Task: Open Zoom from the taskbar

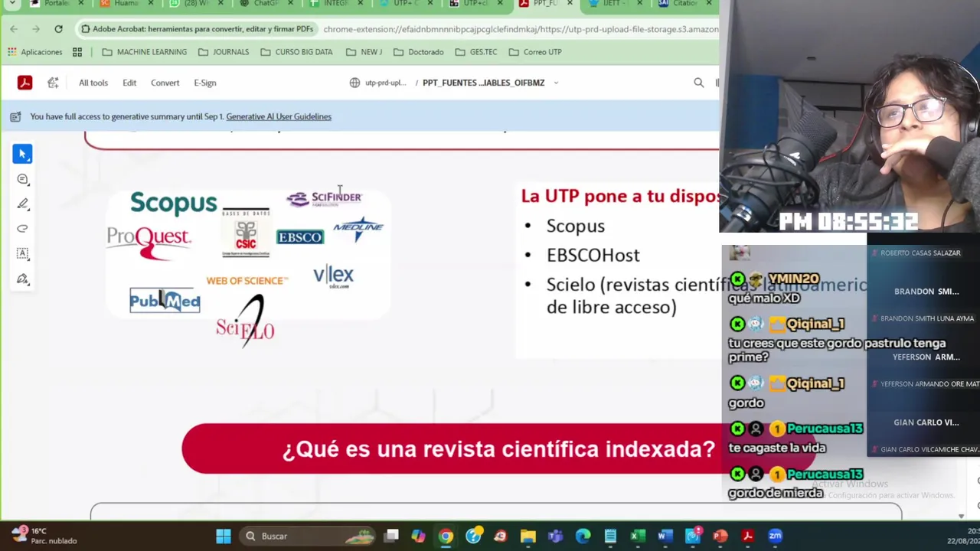Action: [776, 536]
